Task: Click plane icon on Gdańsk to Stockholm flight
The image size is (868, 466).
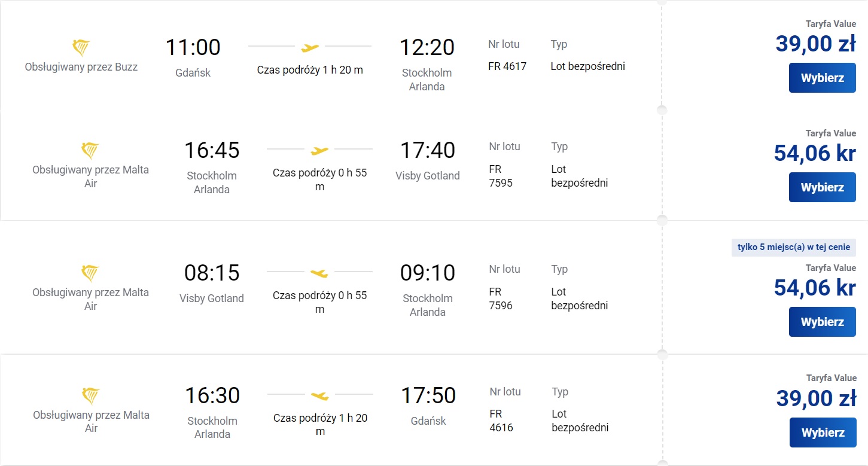Action: click(x=310, y=47)
